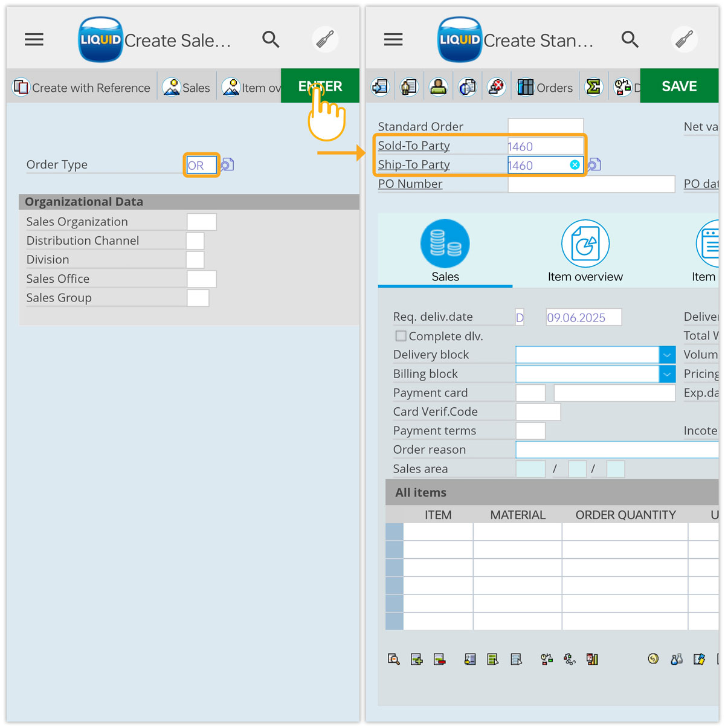The image size is (725, 728).
Task: Tap the green ENTER button
Action: (x=320, y=86)
